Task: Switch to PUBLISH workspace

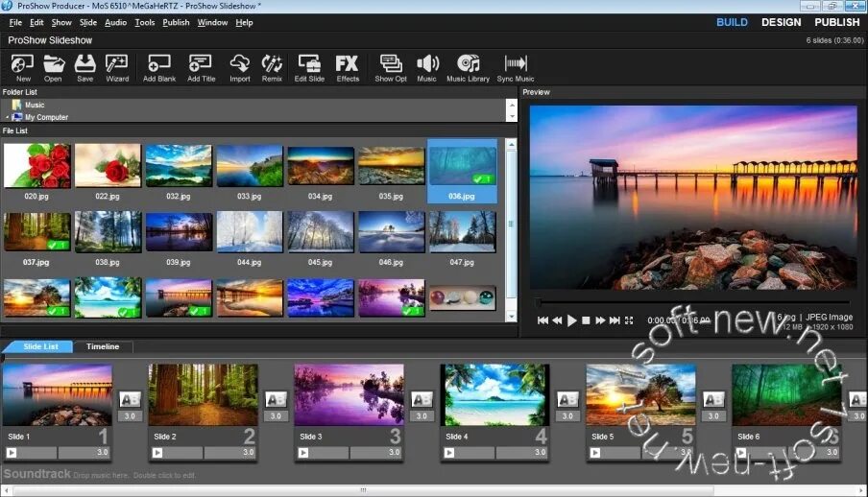Action: pyautogui.click(x=836, y=22)
